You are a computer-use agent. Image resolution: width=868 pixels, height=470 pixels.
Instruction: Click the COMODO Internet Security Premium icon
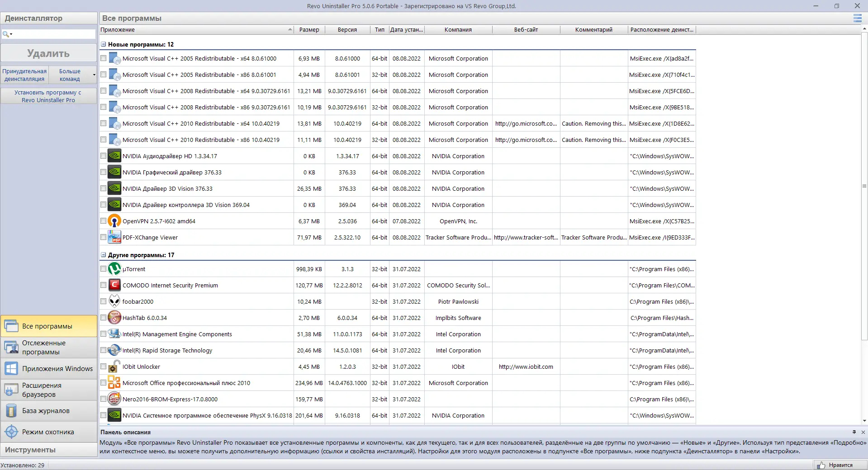point(114,285)
